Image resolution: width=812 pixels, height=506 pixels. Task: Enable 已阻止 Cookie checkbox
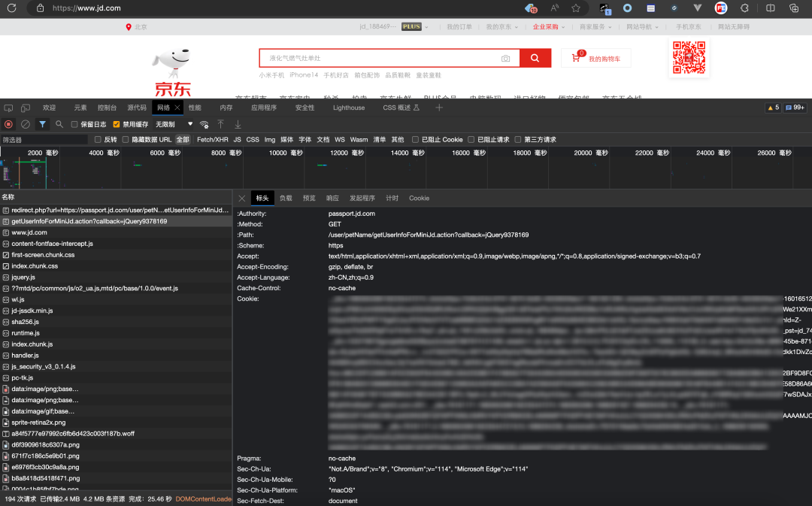click(415, 139)
